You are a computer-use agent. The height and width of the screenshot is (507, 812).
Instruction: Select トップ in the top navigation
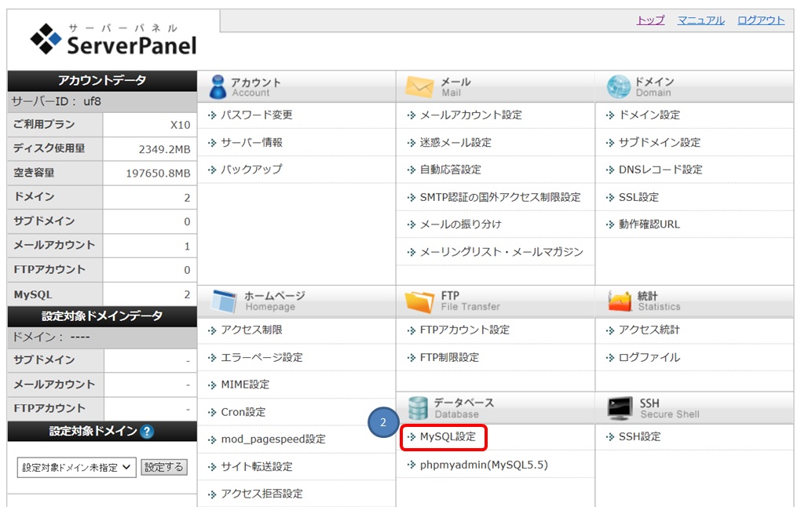[x=649, y=19]
